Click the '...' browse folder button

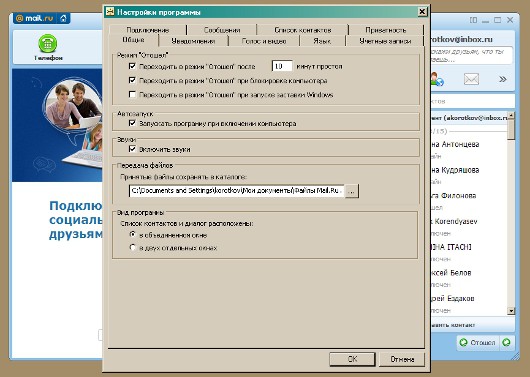(x=352, y=191)
